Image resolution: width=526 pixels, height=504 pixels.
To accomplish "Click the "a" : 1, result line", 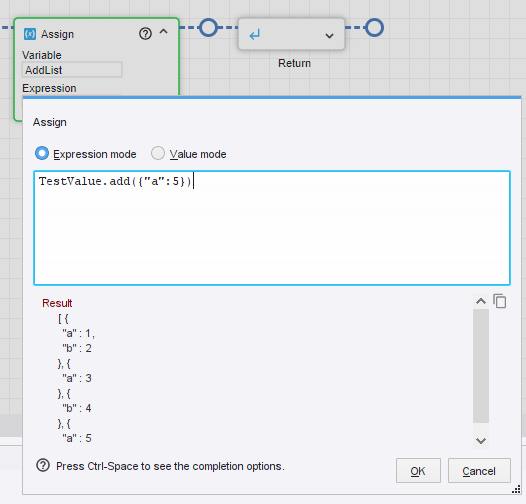I will click(78, 333).
